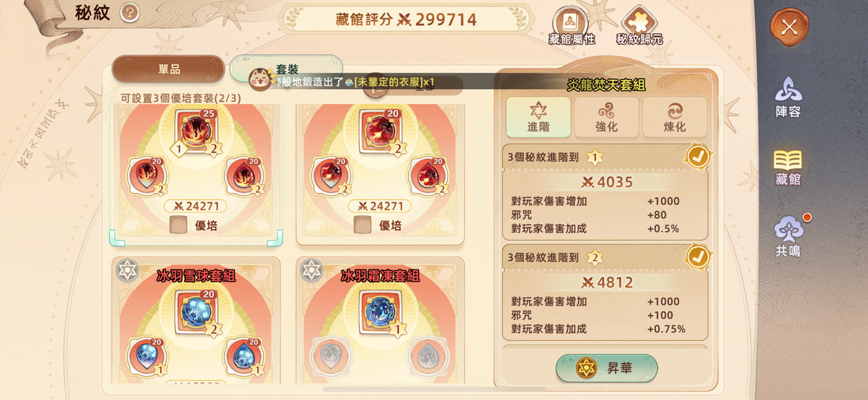Switch to the 套裝 tab

point(287,69)
